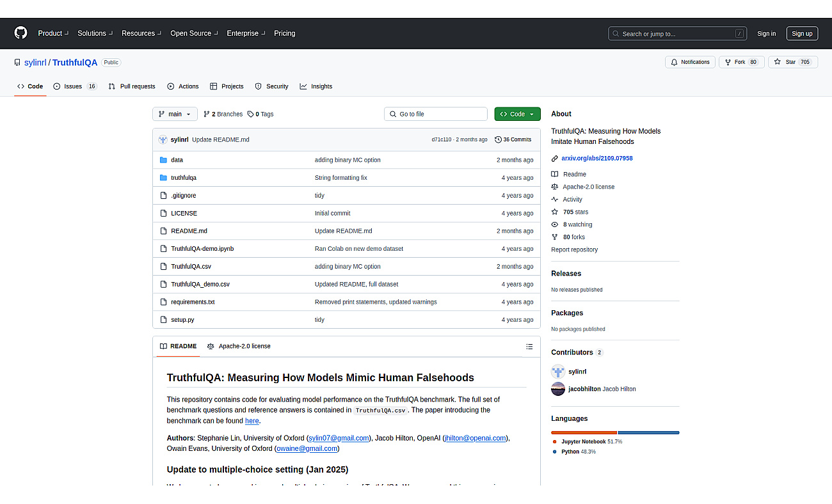The image size is (832, 504).
Task: Click the Search or jump to field
Action: point(678,34)
